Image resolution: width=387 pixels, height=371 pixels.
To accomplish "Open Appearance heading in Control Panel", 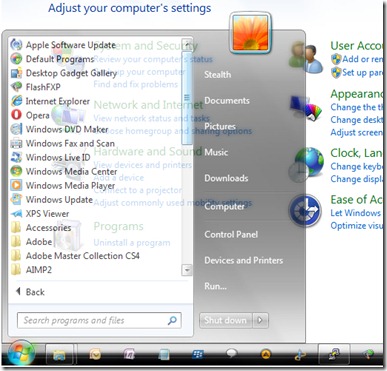I will pyautogui.click(x=356, y=94).
